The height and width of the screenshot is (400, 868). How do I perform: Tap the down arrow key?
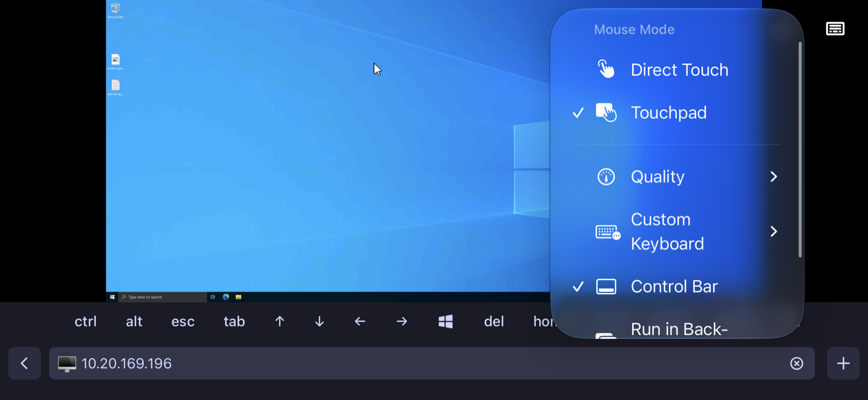320,321
